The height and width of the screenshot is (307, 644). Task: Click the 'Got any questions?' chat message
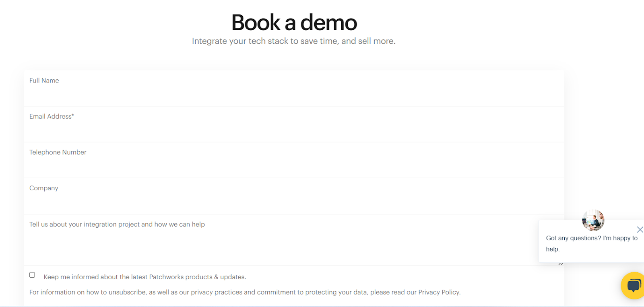591,243
